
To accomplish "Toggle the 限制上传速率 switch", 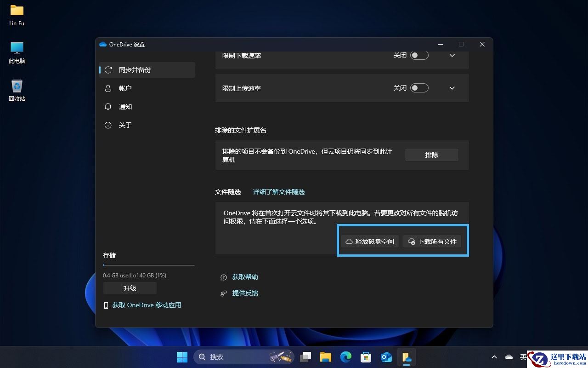I will [419, 88].
